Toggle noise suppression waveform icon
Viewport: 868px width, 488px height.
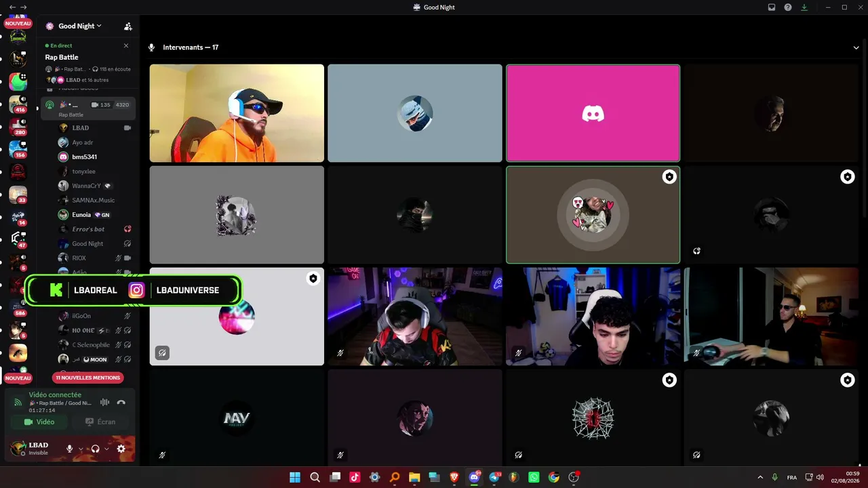105,402
